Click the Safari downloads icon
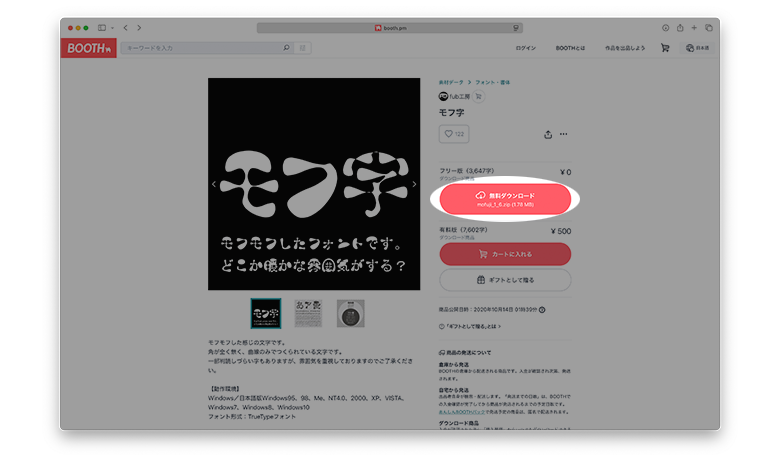The image size is (780, 455). [666, 28]
